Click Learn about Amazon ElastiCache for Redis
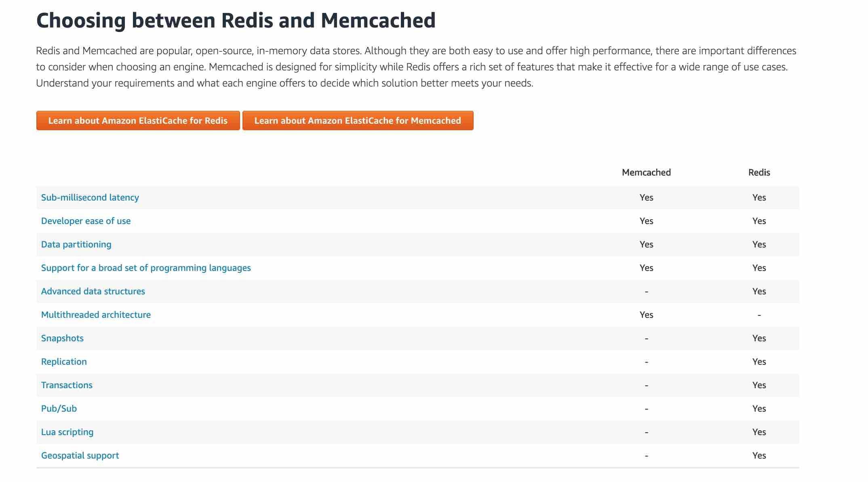 click(x=138, y=120)
